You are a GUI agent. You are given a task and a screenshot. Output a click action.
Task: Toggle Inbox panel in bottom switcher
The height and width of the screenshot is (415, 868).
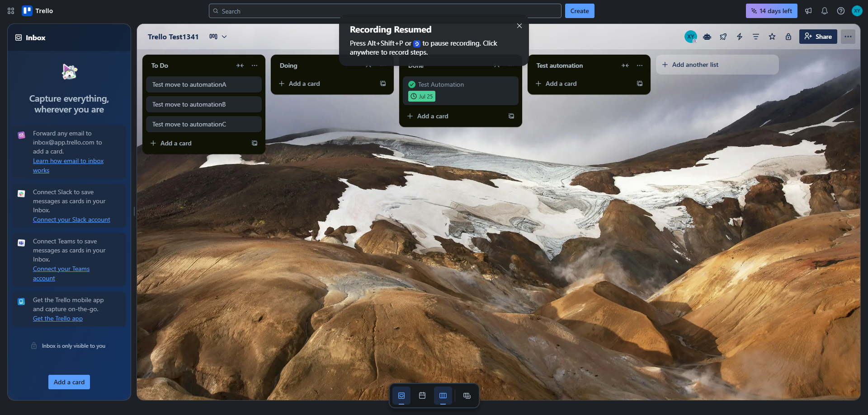[401, 396]
